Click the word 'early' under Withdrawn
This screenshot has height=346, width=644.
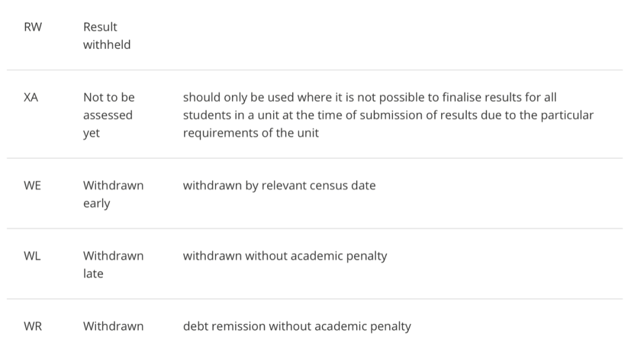(x=97, y=204)
